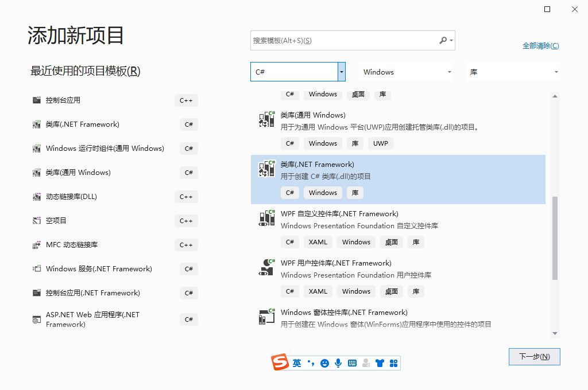Screen dimensions: 588x390
Task: Click the UWP tag on 类库(通用 Windows)
Action: [x=381, y=143]
